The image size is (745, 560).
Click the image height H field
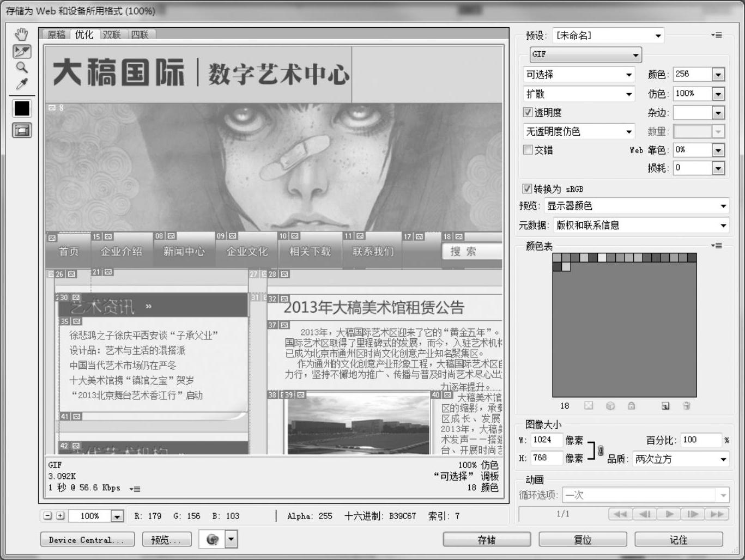tap(546, 458)
